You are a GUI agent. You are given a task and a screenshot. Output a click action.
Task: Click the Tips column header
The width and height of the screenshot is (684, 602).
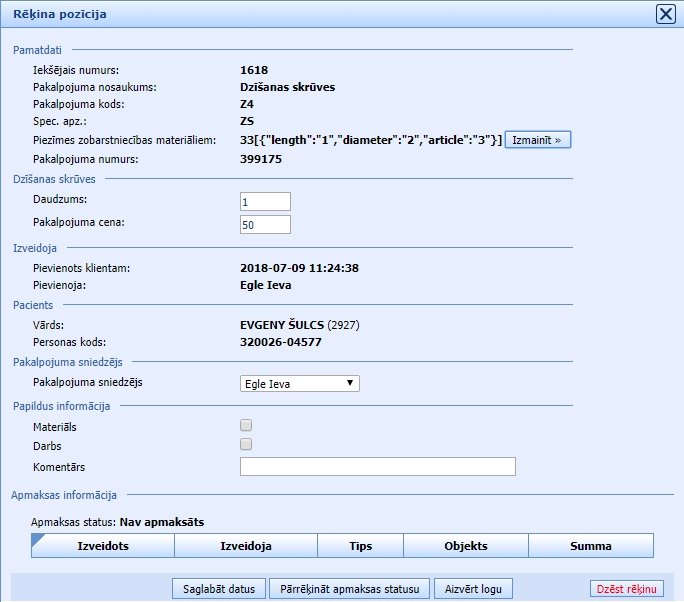(x=360, y=546)
